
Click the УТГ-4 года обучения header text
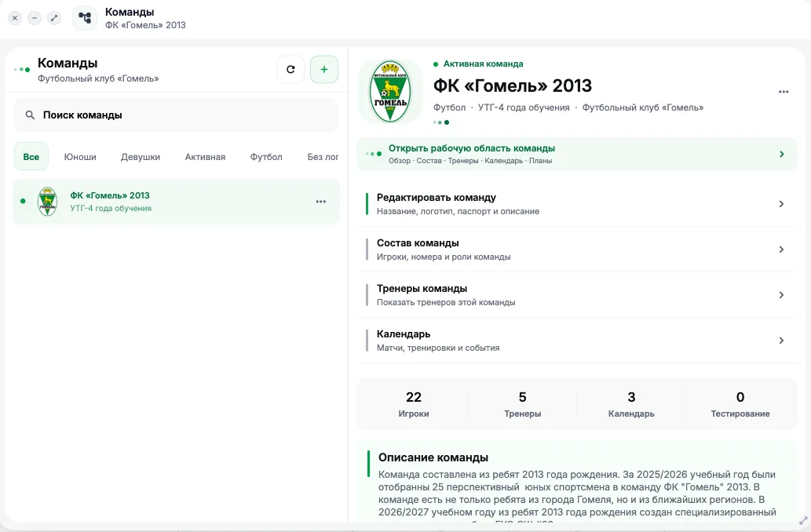point(524,107)
